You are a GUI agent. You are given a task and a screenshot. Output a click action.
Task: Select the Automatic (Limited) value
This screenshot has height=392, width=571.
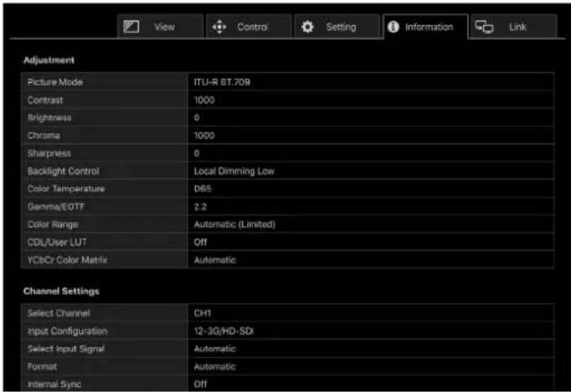point(234,224)
